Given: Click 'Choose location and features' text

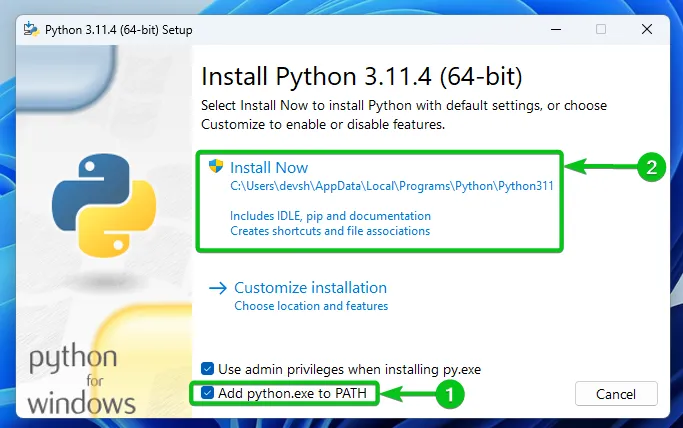Looking at the screenshot, I should pos(311,306).
